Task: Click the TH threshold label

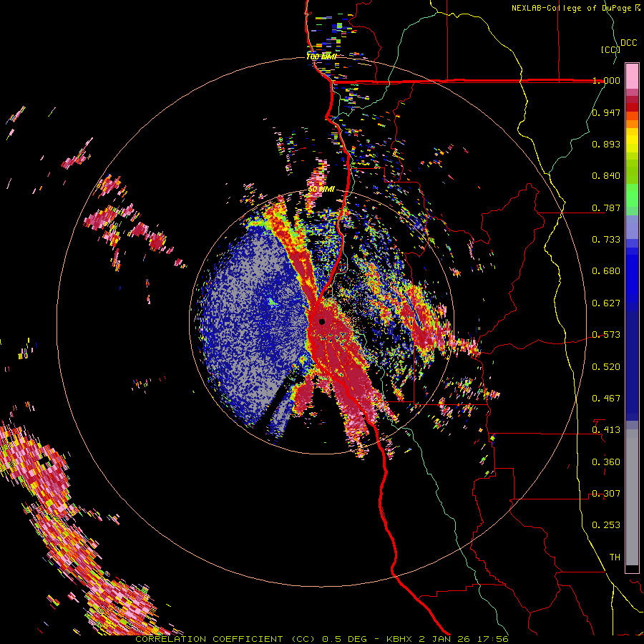Action: 615,557
